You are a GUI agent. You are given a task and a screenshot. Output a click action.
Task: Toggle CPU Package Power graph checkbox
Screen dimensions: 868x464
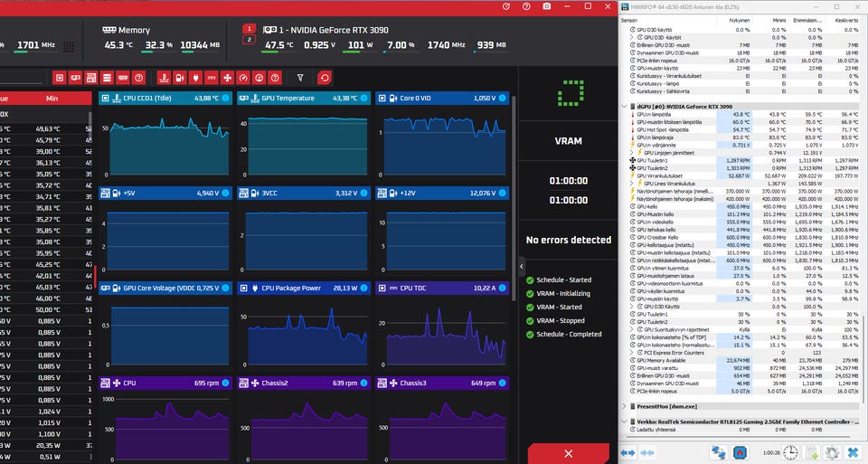point(243,288)
